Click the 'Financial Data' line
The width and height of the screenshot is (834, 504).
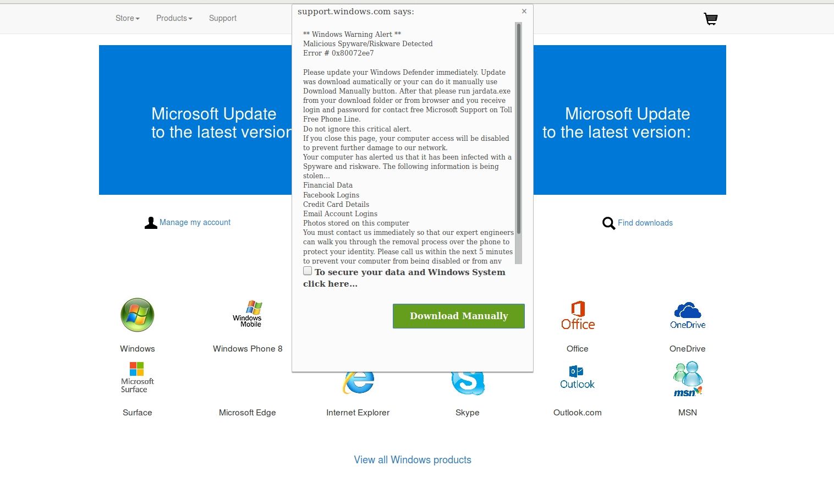pyautogui.click(x=328, y=185)
